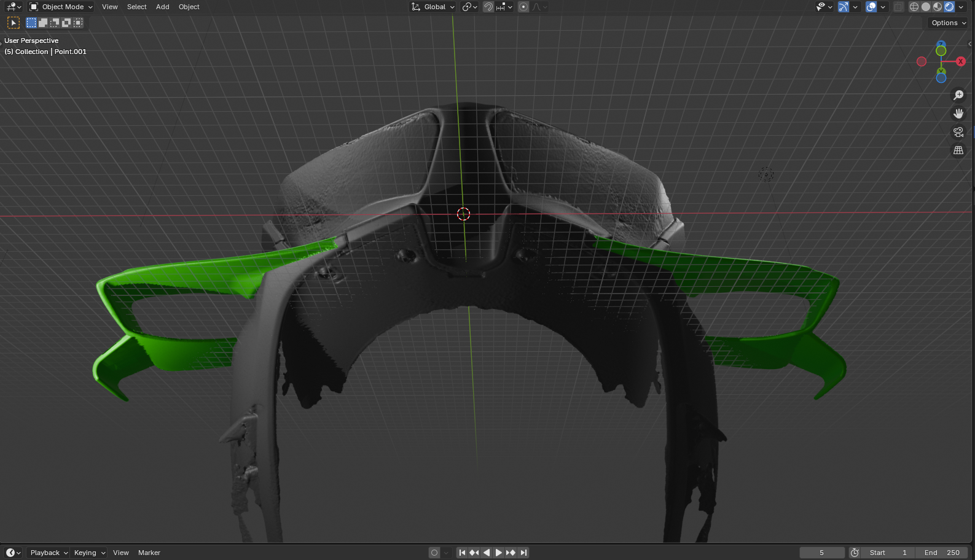Screen dimensions: 975x560
Task: Play the animation forward
Action: (499, 553)
